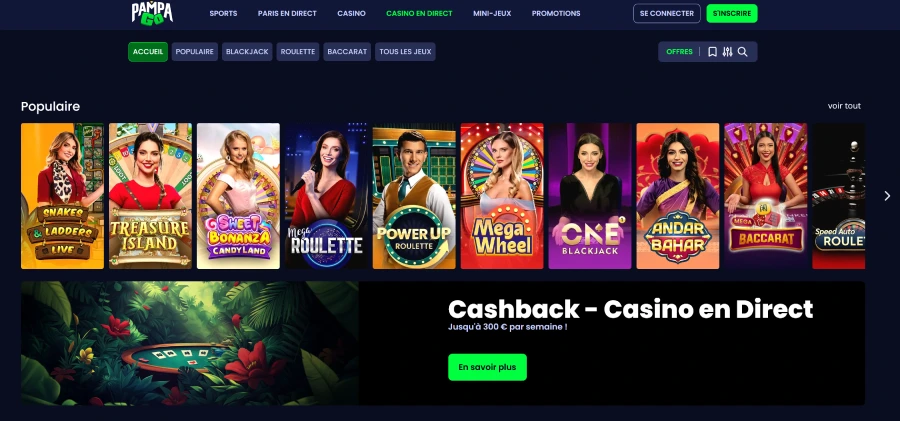
Task: Select the Andar Bahar game
Action: (x=677, y=196)
